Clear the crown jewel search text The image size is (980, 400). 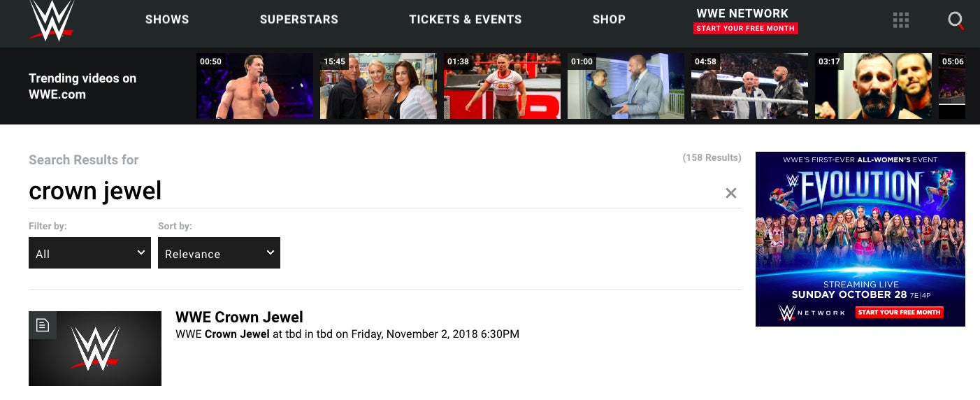[x=731, y=193]
